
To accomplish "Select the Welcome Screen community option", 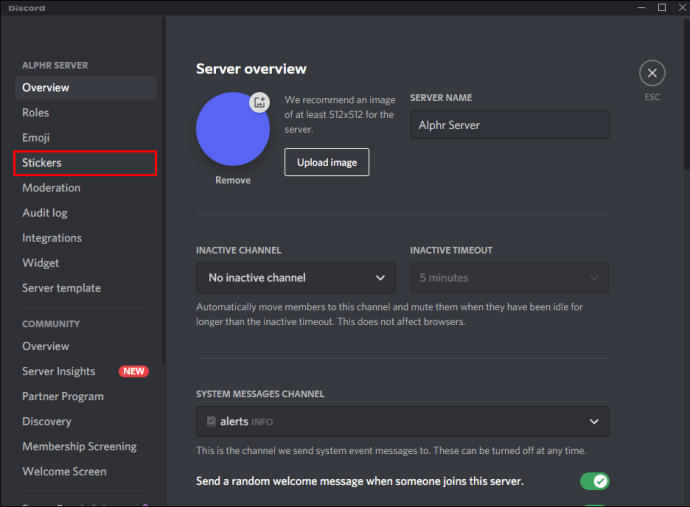I will 64,471.
